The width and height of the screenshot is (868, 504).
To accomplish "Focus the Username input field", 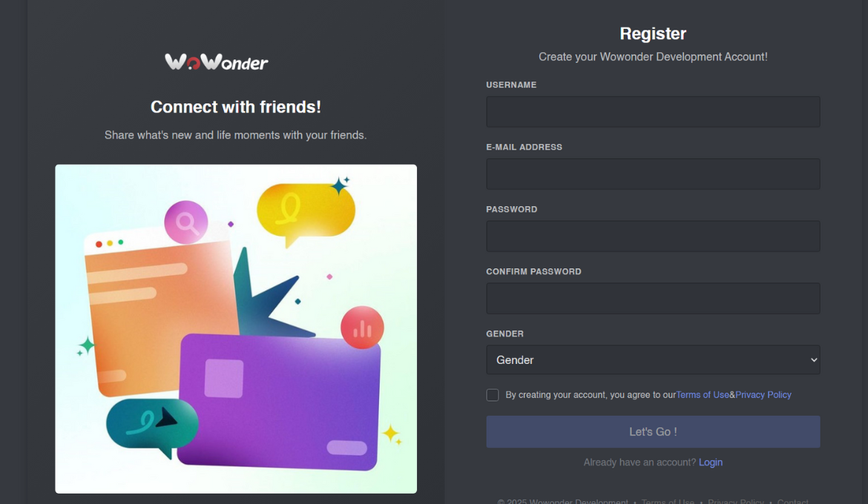I will click(653, 112).
